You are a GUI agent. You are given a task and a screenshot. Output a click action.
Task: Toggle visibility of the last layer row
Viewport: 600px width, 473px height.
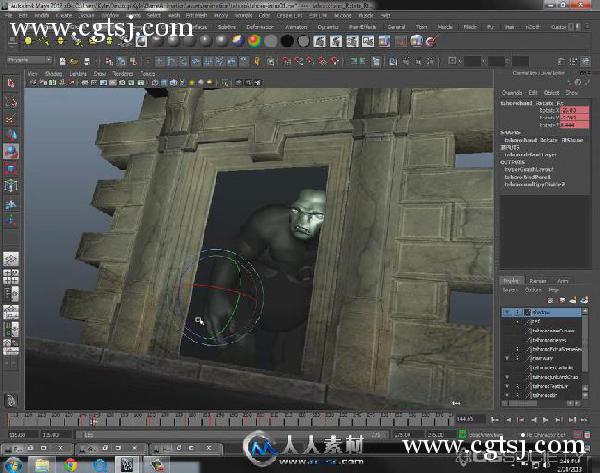point(508,395)
